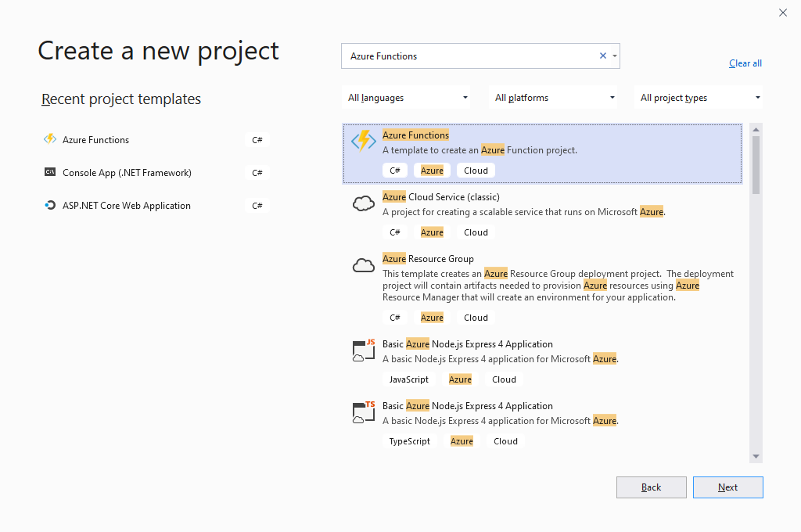Close the Create a new project dialog
Image resolution: width=801 pixels, height=532 pixels.
click(782, 13)
